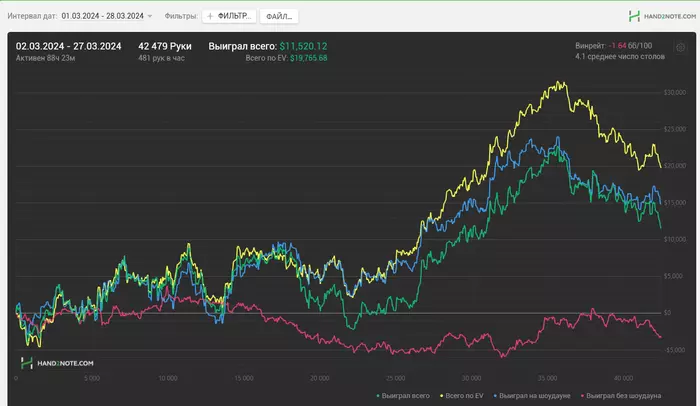Click the 'Интервал дат' label

(x=29, y=16)
